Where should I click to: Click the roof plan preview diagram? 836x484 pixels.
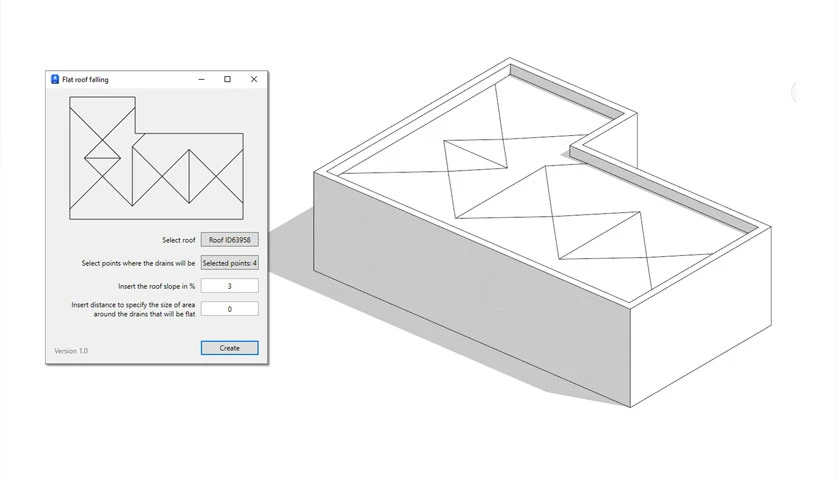[156, 158]
